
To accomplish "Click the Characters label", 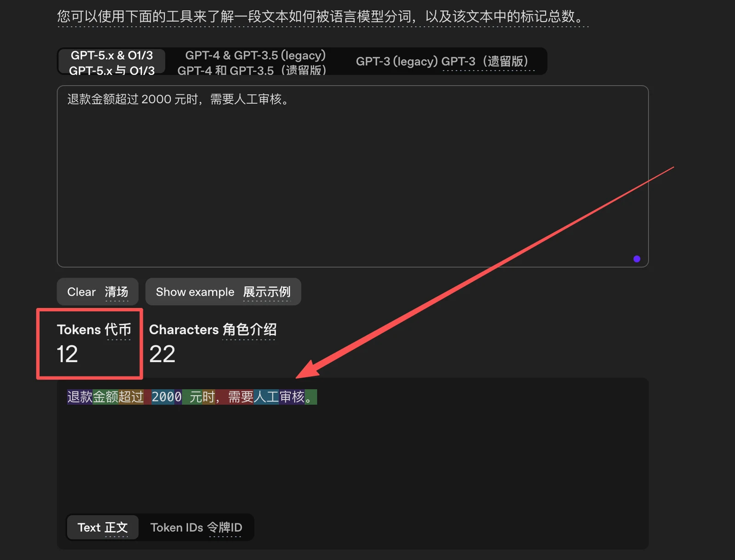I will (213, 330).
